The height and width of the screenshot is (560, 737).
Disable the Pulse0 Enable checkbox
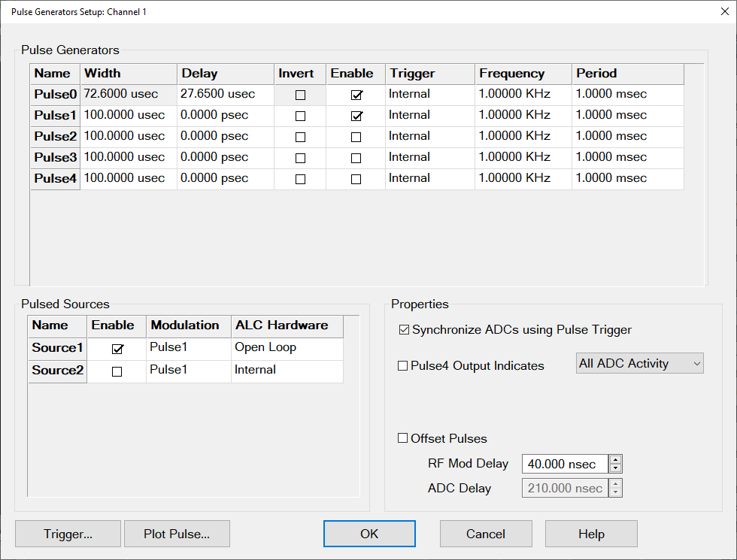point(356,95)
